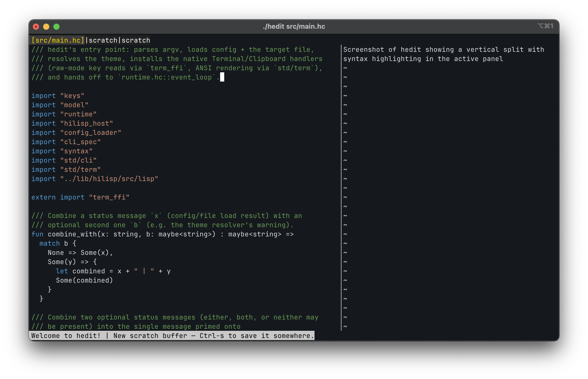Switch to the [src/main.hc] buffer tab

[58, 40]
